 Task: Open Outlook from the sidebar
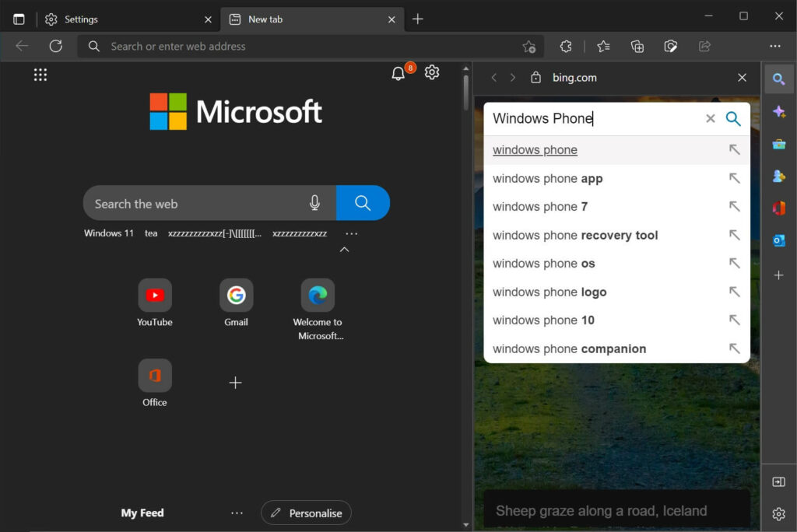[779, 240]
